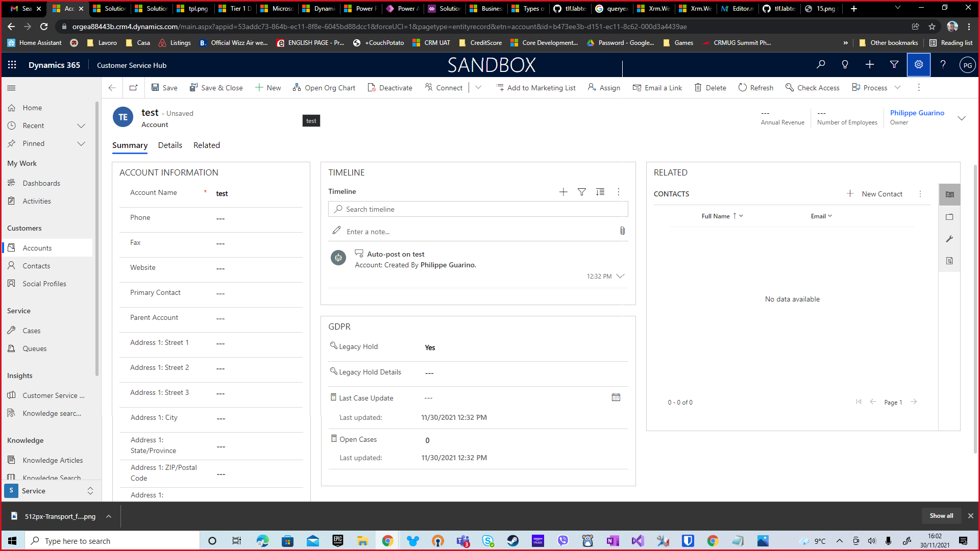Select the Summary tab
980x551 pixels.
point(130,145)
